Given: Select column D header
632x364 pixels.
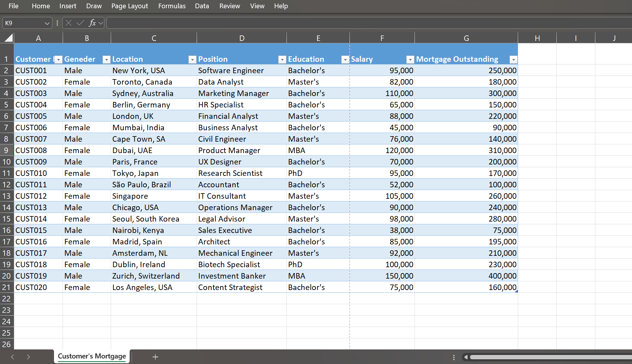Looking at the screenshot, I should [242, 38].
